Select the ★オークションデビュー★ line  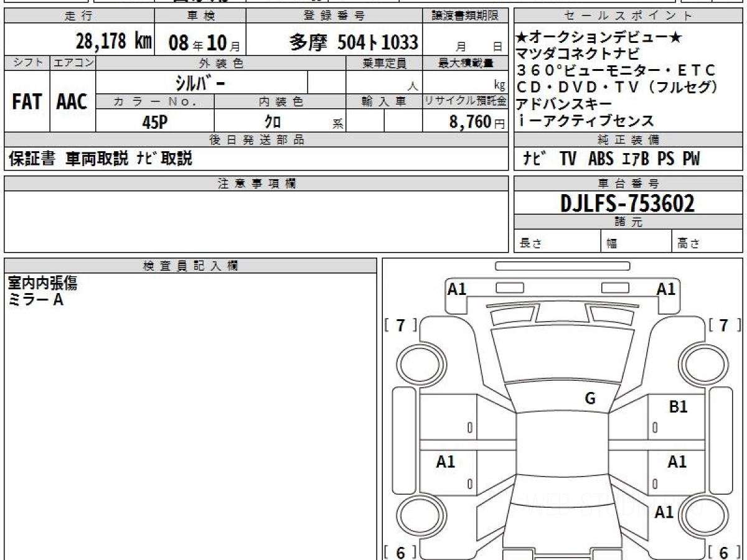(599, 39)
